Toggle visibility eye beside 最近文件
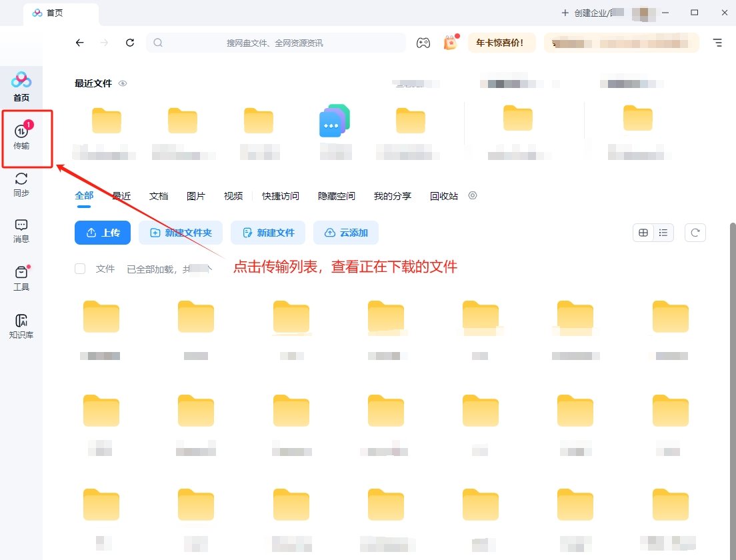Screen dimensions: 736x560 point(123,83)
